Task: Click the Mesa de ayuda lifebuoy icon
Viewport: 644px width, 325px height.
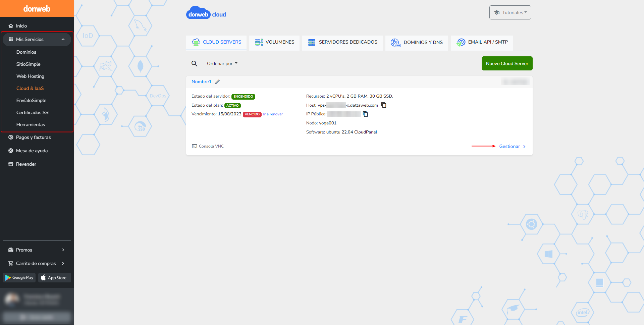Action: (x=11, y=151)
